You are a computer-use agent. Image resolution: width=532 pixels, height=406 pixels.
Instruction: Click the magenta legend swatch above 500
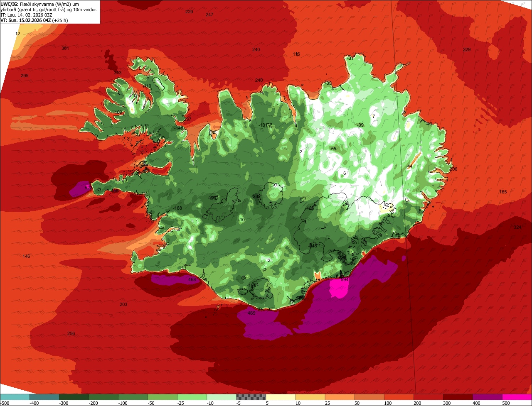517,397
